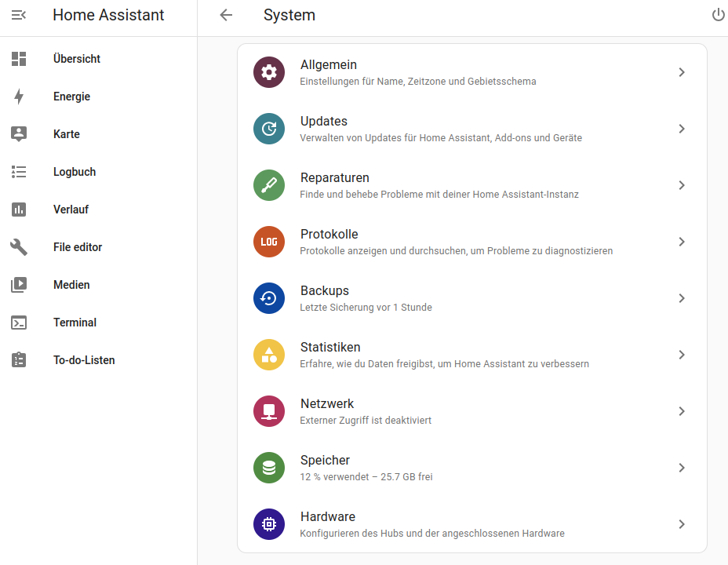Expand Backups via its chevron arrow

click(x=682, y=298)
